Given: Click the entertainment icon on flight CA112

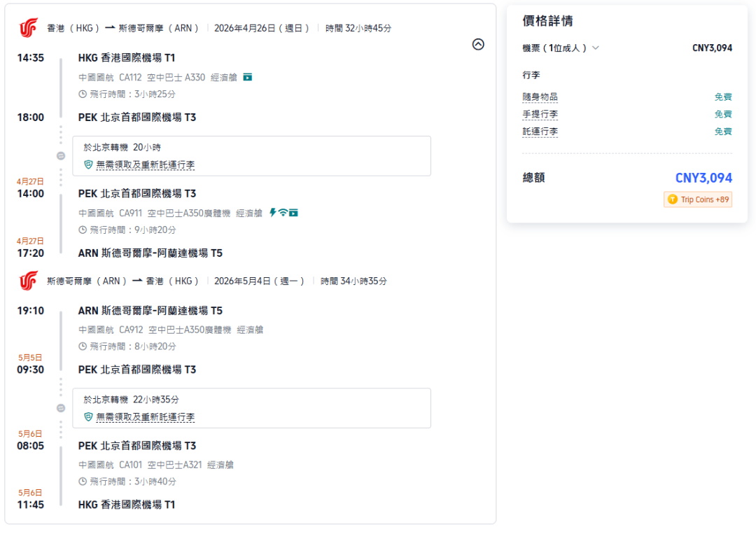Looking at the screenshot, I should pos(248,78).
